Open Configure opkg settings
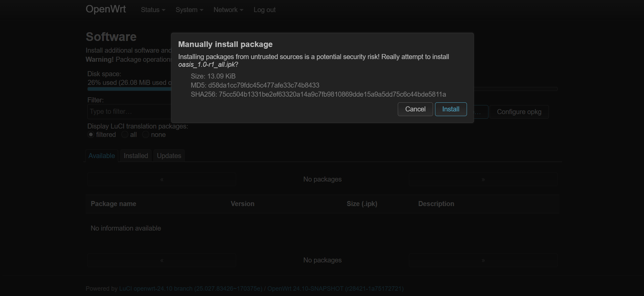The height and width of the screenshot is (296, 644). [519, 112]
